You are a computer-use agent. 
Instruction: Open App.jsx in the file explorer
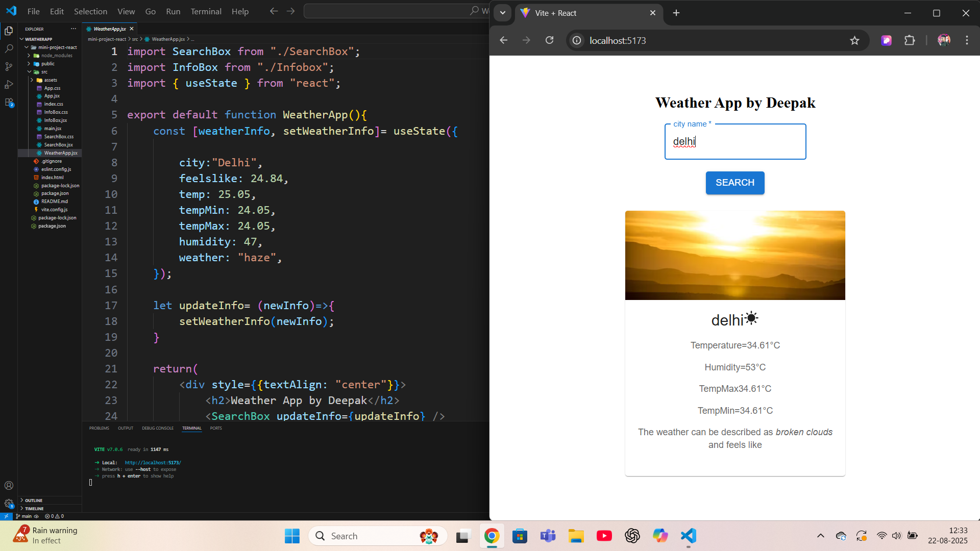click(x=52, y=96)
